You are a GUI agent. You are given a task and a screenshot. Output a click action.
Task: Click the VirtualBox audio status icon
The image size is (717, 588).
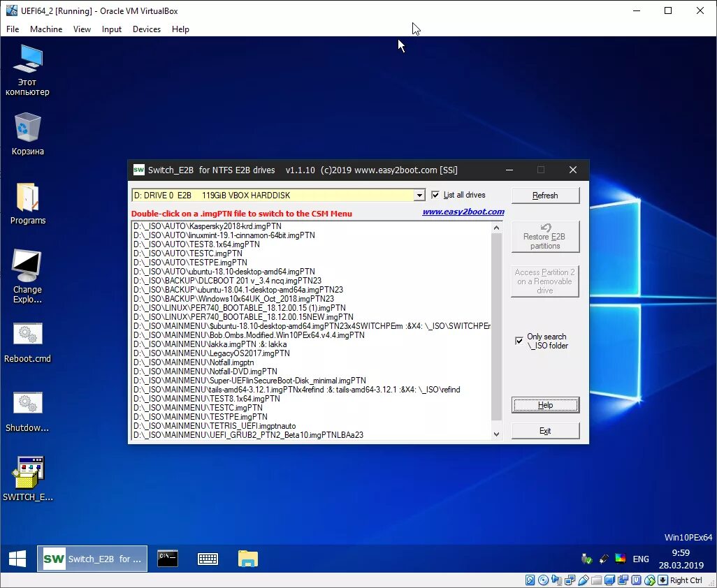pos(556,580)
